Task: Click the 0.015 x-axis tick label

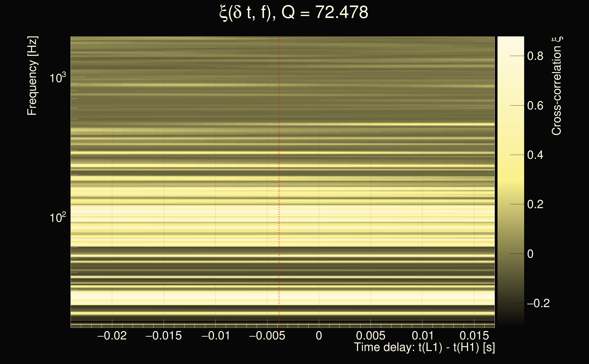Action: pyautogui.click(x=474, y=336)
